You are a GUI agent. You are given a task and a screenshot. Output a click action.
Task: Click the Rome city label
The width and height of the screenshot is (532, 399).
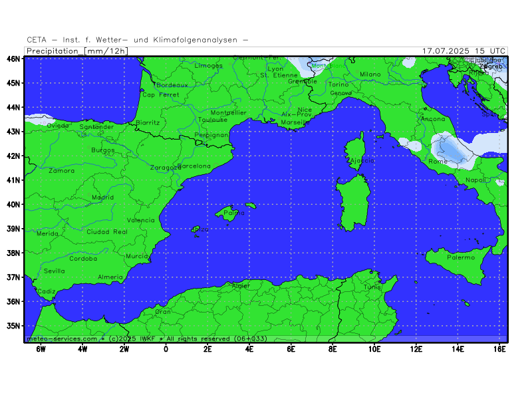[438, 162]
